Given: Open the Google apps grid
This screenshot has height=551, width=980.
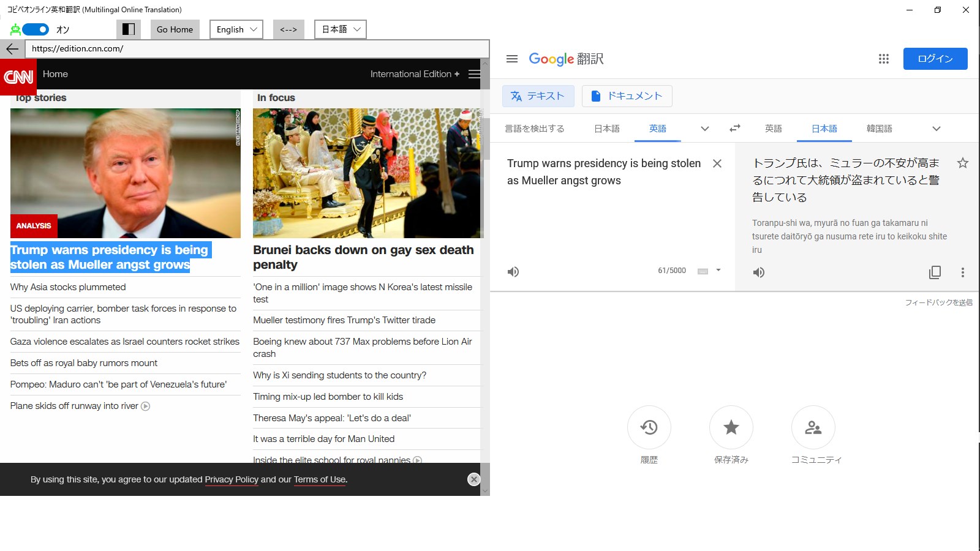Looking at the screenshot, I should [884, 59].
